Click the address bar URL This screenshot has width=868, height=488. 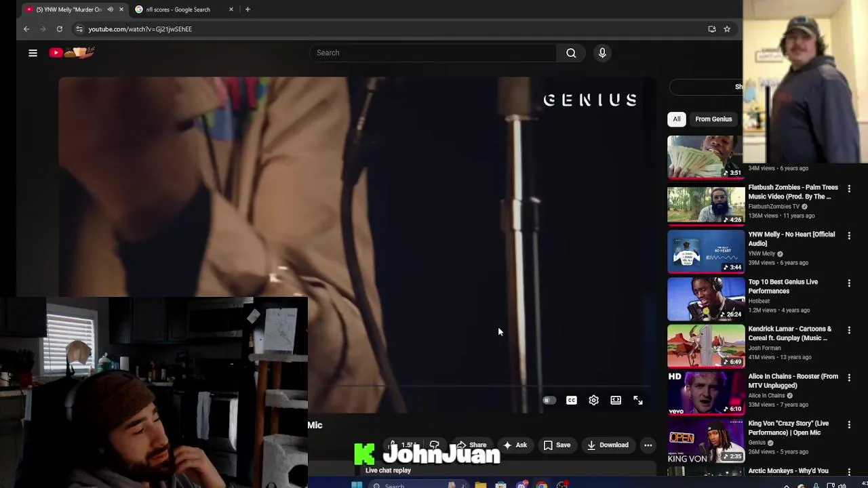click(x=140, y=29)
